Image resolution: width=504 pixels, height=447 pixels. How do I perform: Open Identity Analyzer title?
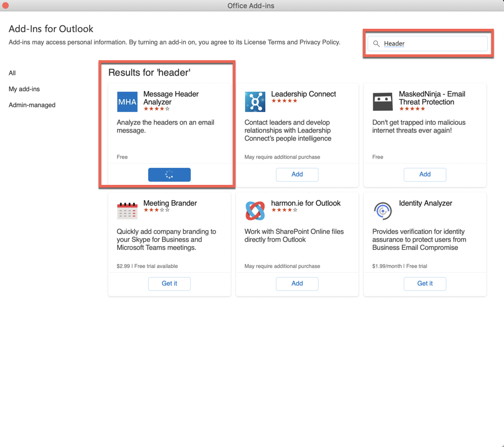tap(426, 203)
